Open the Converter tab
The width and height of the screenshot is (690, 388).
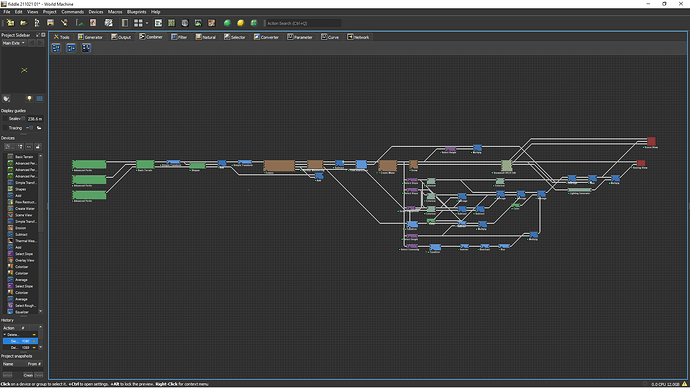point(266,37)
